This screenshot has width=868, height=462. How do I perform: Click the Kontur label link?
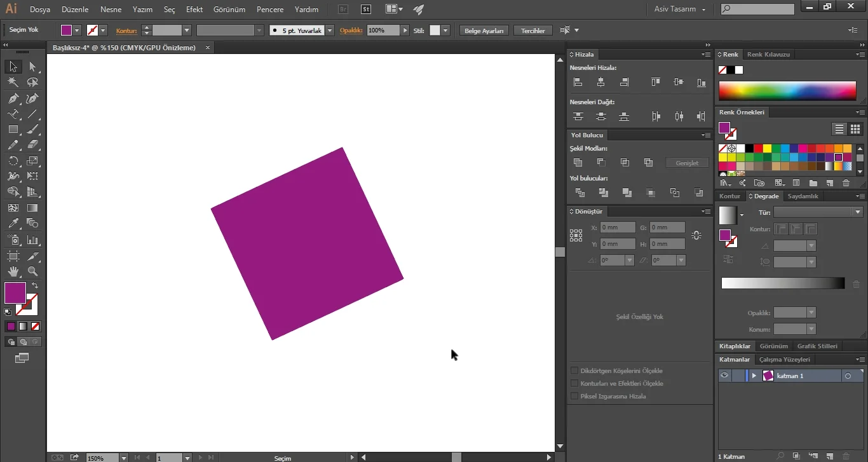pos(126,31)
